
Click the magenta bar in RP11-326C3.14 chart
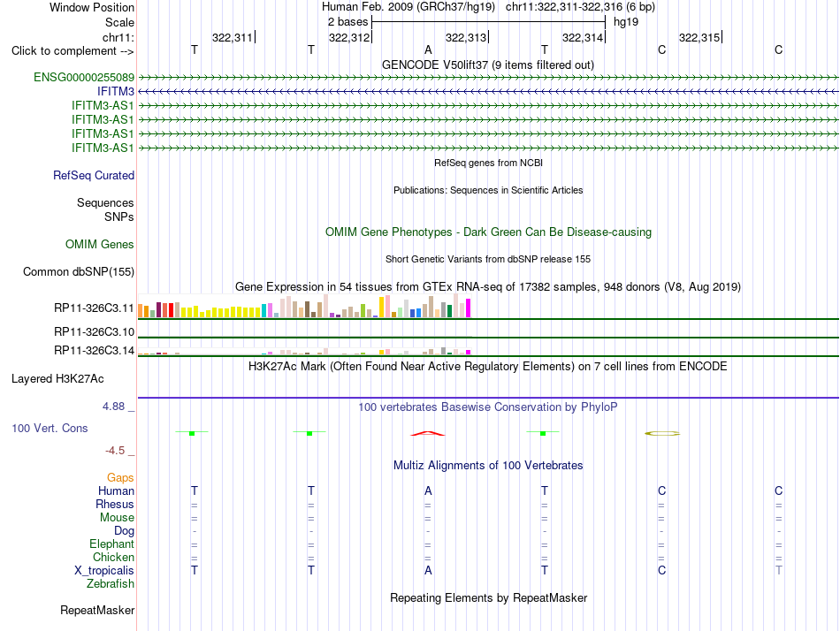point(469,353)
